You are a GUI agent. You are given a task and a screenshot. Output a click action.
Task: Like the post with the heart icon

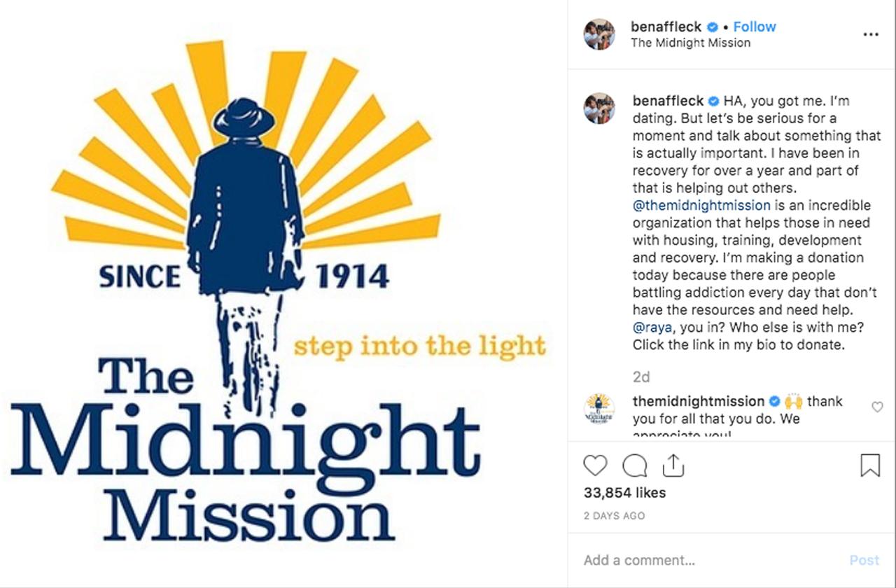point(596,465)
